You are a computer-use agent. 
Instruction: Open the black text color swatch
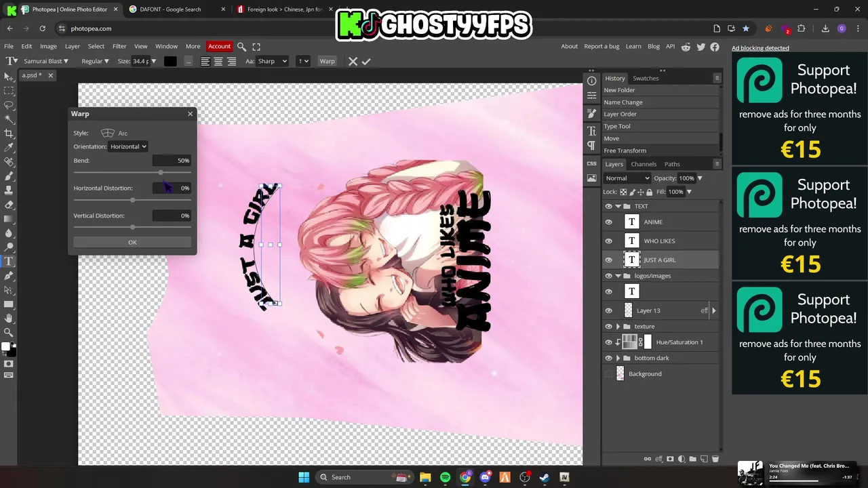(170, 61)
